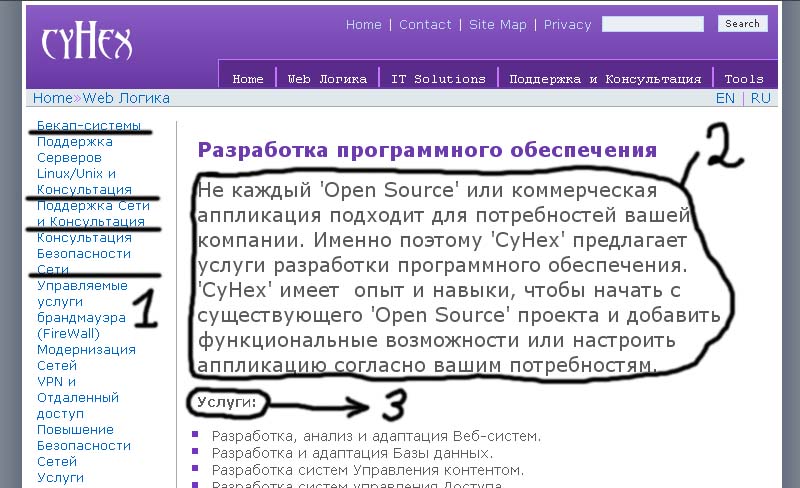This screenshot has width=800, height=488.
Task: Click the Разработка, анализ и адаптация Веб-систем item
Action: 376,436
